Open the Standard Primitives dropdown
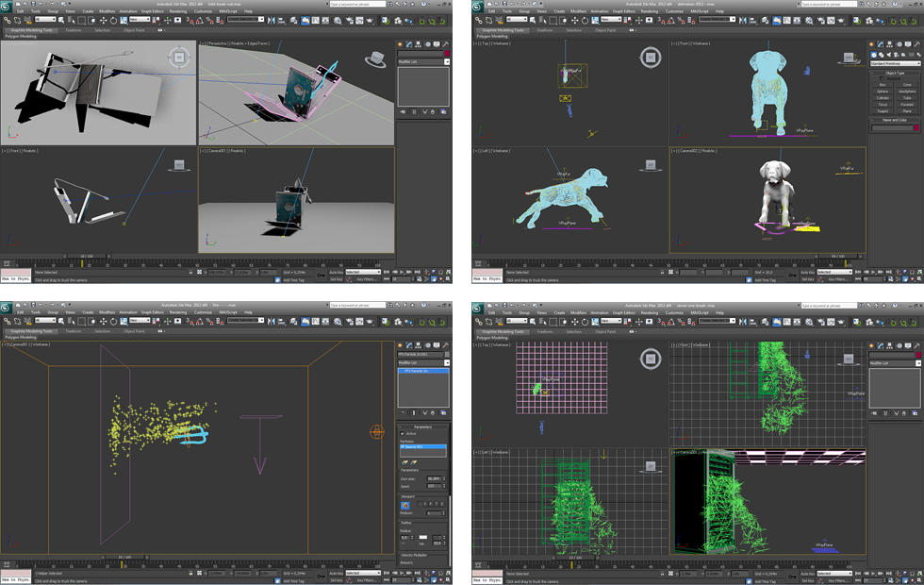This screenshot has width=924, height=585. 895,64
